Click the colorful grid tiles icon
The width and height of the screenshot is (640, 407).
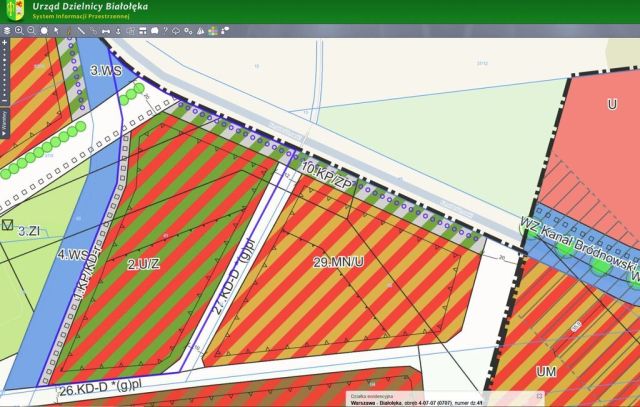[x=213, y=31]
